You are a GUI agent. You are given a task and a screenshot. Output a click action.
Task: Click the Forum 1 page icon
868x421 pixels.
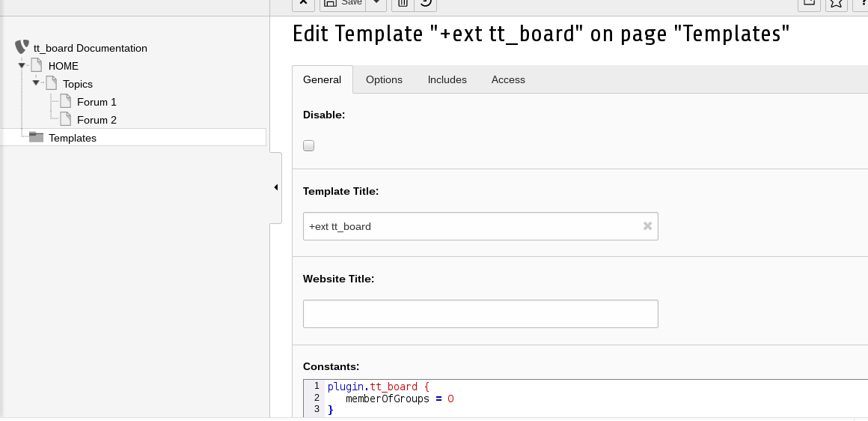click(x=65, y=101)
